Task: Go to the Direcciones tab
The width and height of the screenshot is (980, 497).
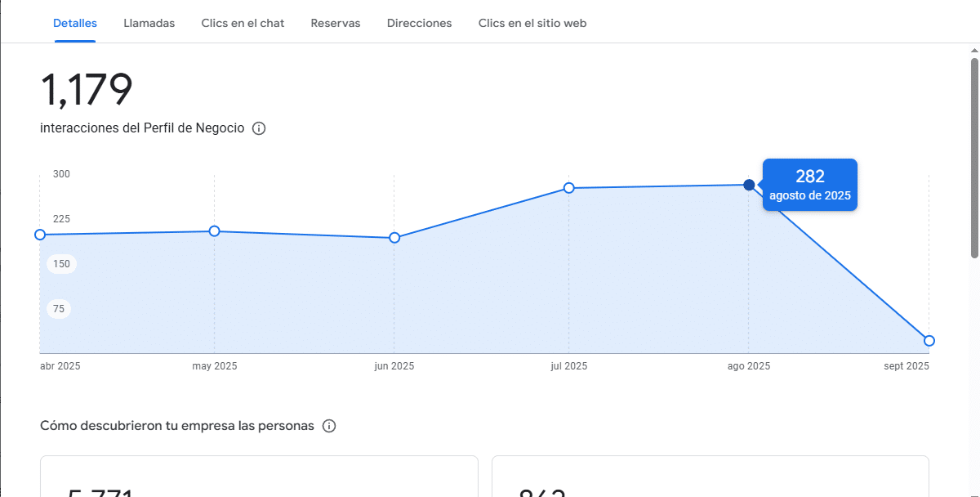Action: (419, 23)
